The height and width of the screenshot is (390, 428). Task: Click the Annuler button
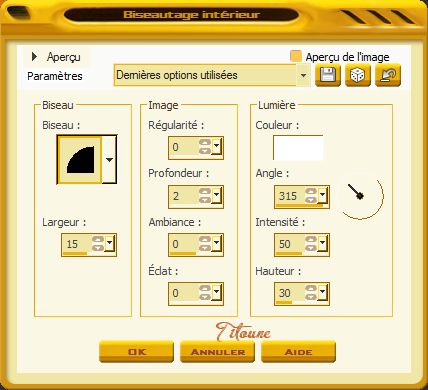[x=217, y=351]
